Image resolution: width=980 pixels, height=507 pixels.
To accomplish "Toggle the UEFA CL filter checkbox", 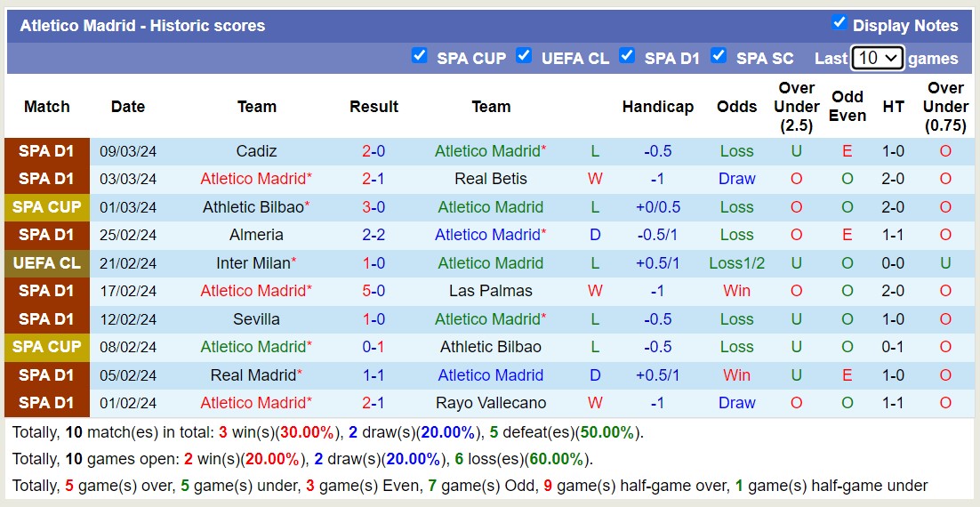I will pyautogui.click(x=524, y=55).
